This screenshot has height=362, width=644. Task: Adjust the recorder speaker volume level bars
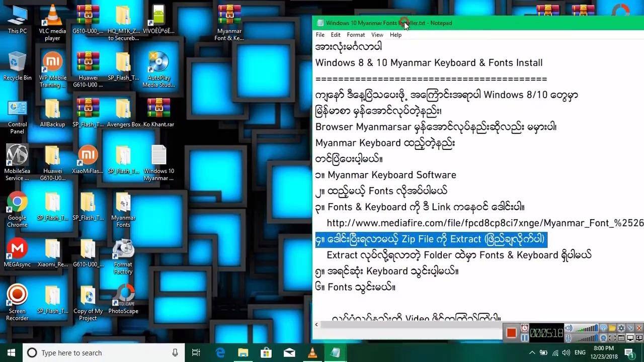[586, 328]
